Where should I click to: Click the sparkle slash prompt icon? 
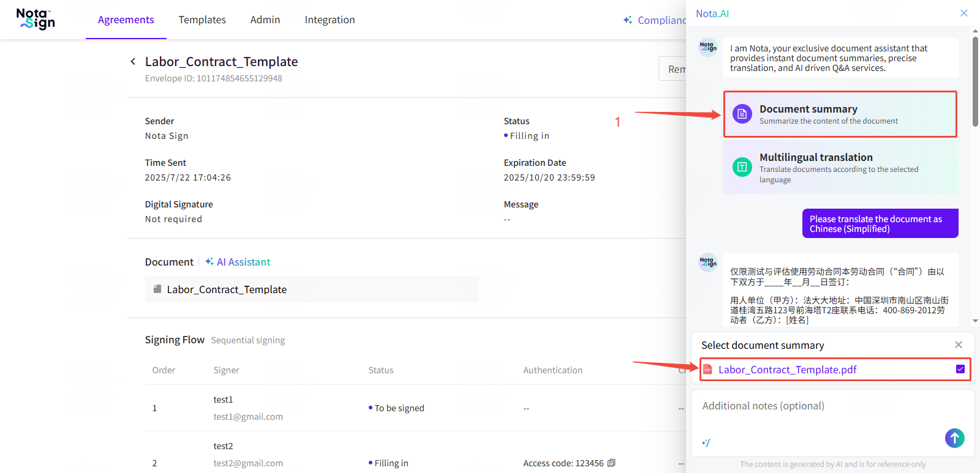706,442
